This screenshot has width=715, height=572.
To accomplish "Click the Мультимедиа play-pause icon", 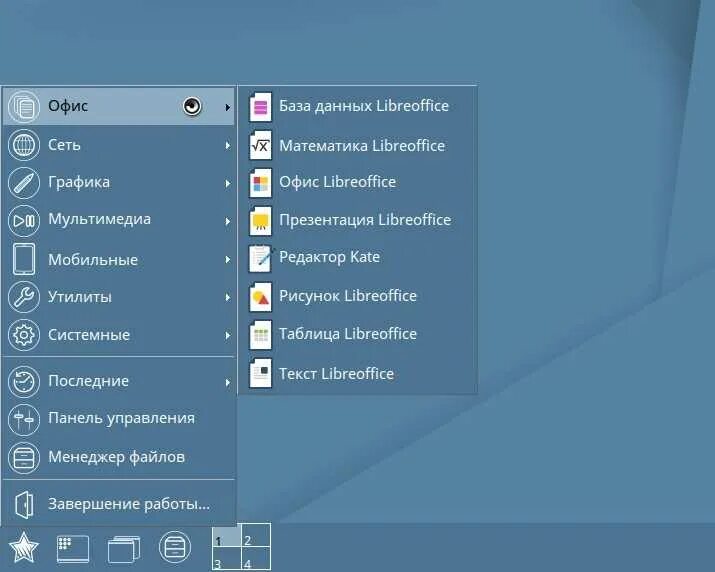I will click(x=24, y=221).
